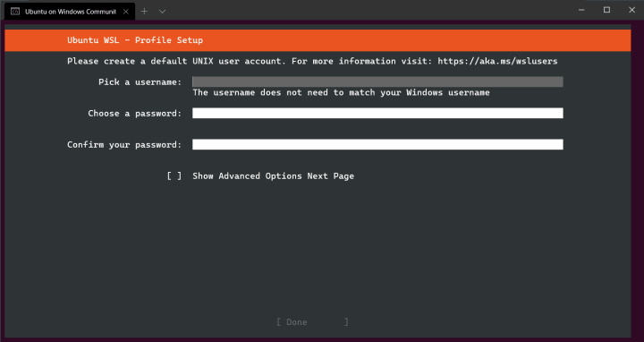This screenshot has width=644, height=342.
Task: Maximize the terminal window
Action: (606, 10)
